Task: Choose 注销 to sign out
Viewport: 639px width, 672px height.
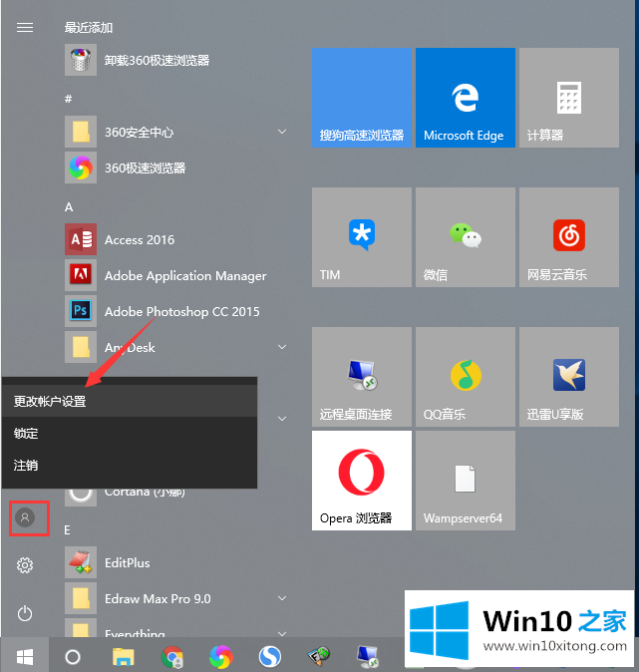Action: [x=130, y=466]
